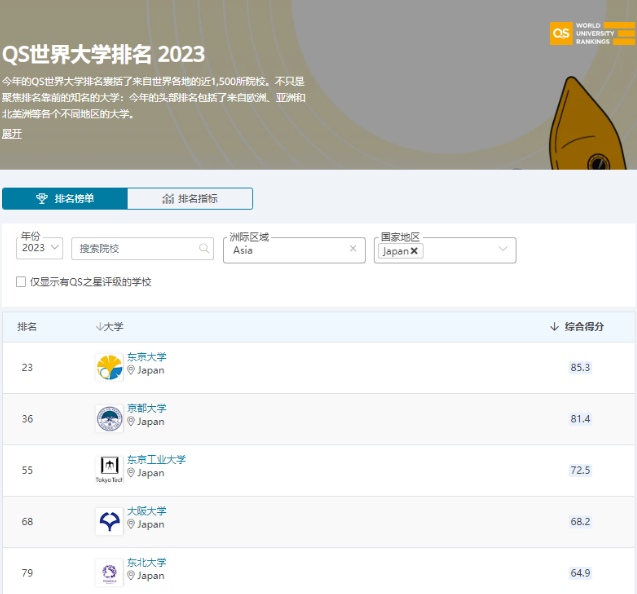Click the Tokyo Tech logo
The width and height of the screenshot is (637, 594).
tap(109, 470)
